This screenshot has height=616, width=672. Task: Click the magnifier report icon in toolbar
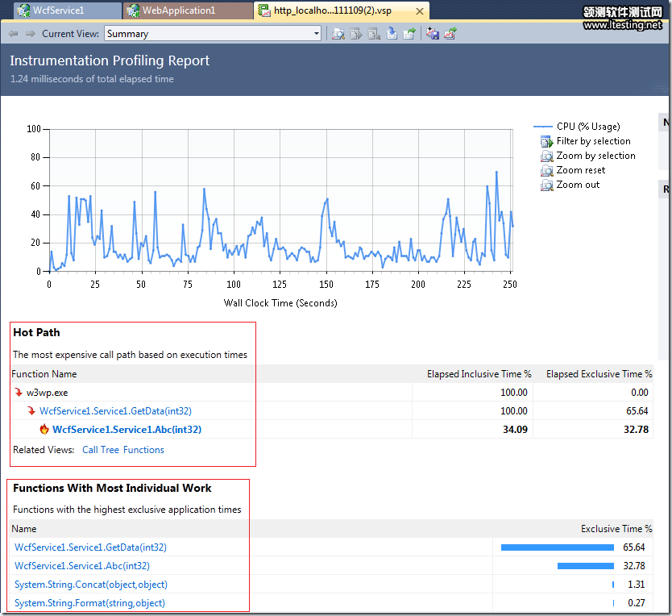click(x=338, y=33)
